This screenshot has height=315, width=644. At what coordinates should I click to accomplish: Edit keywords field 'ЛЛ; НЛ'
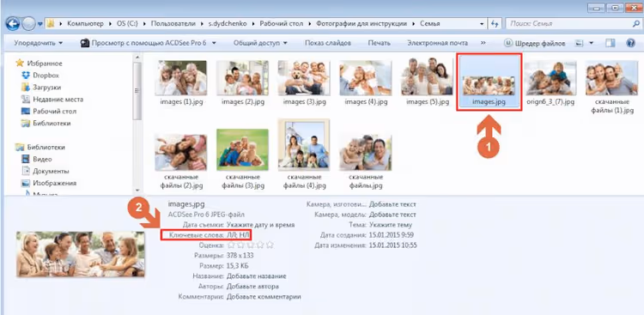[239, 235]
